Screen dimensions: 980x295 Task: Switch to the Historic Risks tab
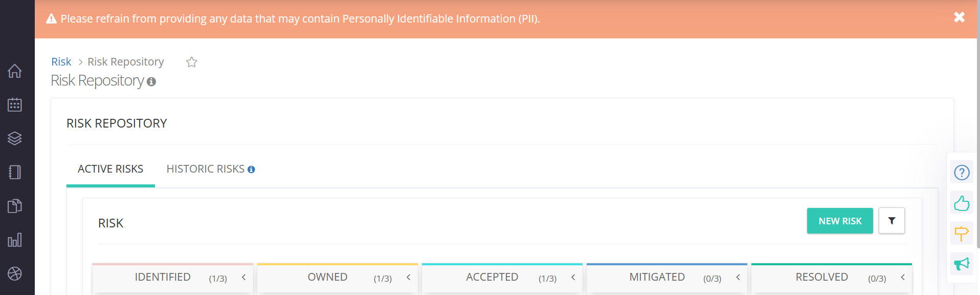click(210, 169)
